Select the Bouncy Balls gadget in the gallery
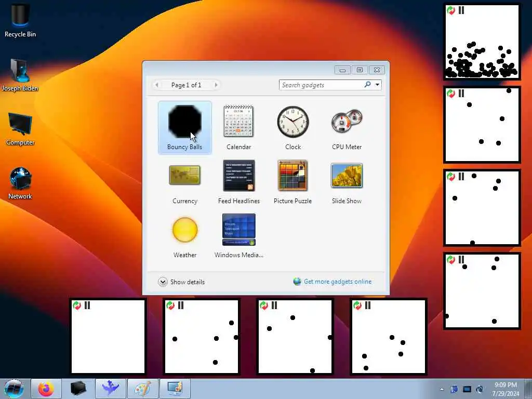This screenshot has width=532, height=399. 184,128
